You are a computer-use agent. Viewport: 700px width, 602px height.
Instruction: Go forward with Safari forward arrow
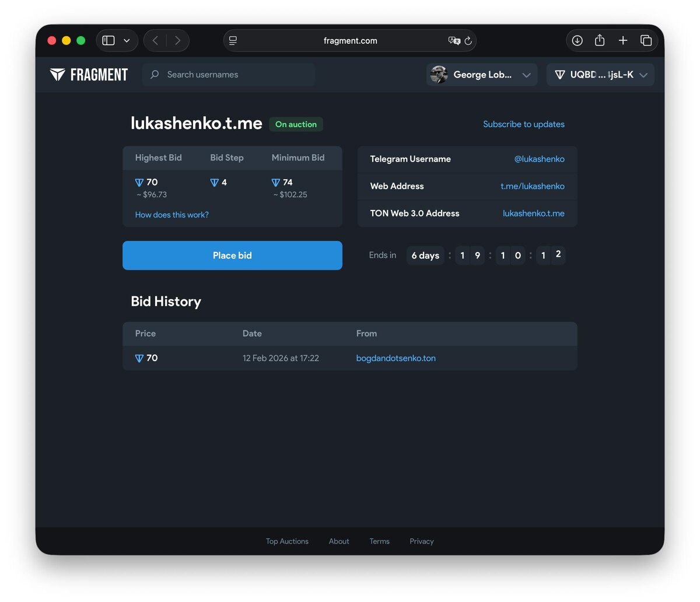tap(177, 40)
